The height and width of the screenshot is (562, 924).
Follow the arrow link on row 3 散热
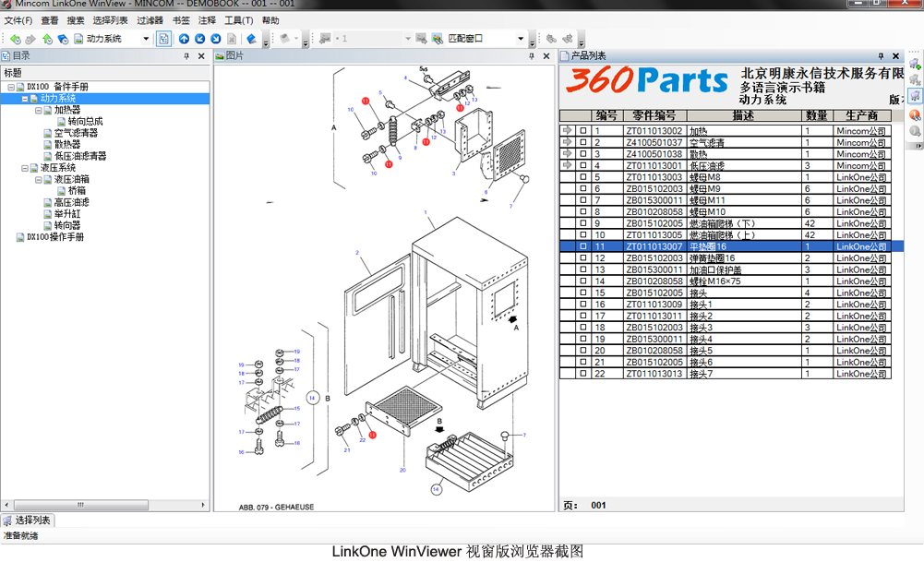[x=567, y=153]
